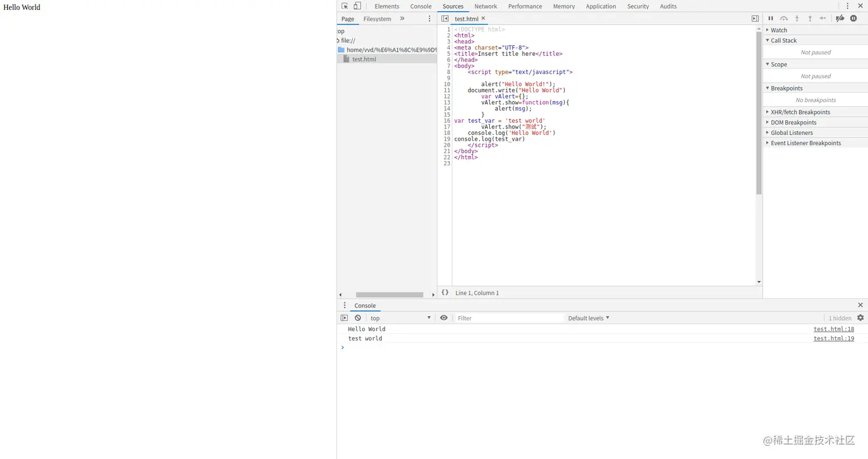This screenshot has height=459, width=868.
Task: Select the Console drawer tab
Action: (365, 306)
